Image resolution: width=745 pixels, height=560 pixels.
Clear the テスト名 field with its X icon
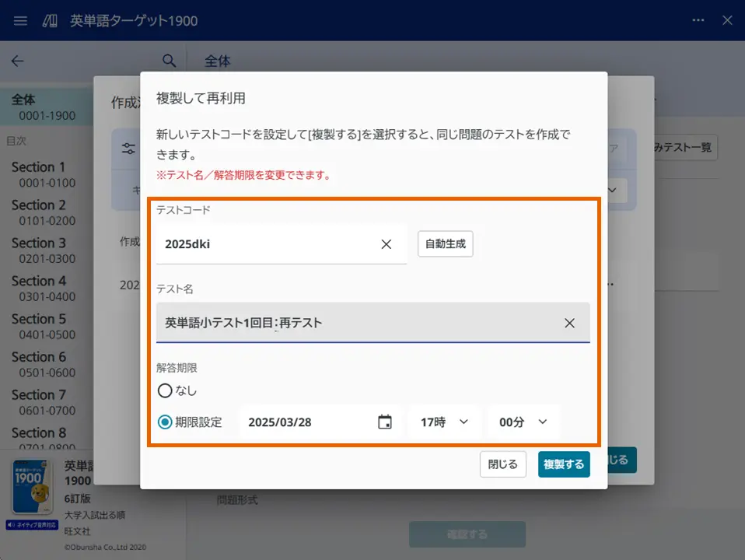tap(569, 323)
